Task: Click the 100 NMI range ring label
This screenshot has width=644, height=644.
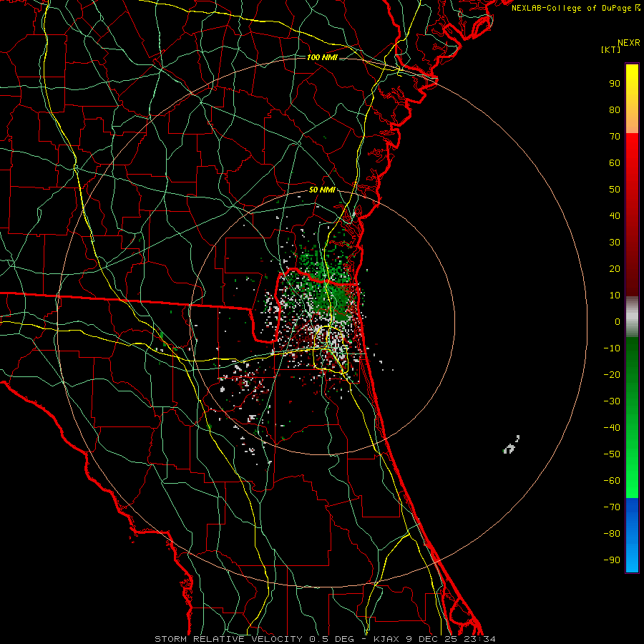Action: point(322,57)
